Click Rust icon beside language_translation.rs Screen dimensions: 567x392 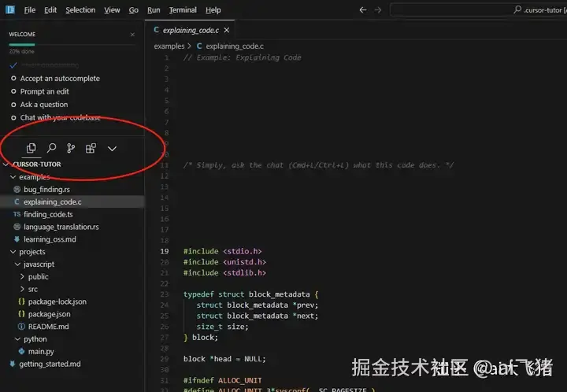17,227
